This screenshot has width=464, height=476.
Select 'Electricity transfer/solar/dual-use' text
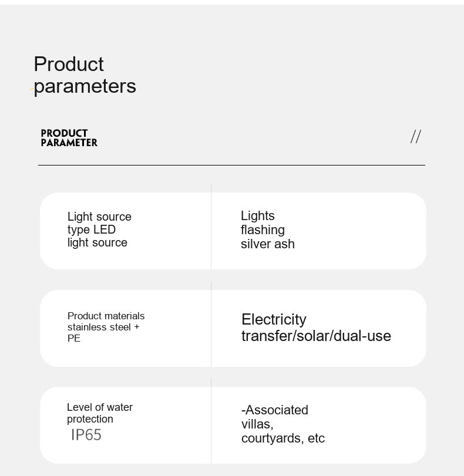[316, 328]
